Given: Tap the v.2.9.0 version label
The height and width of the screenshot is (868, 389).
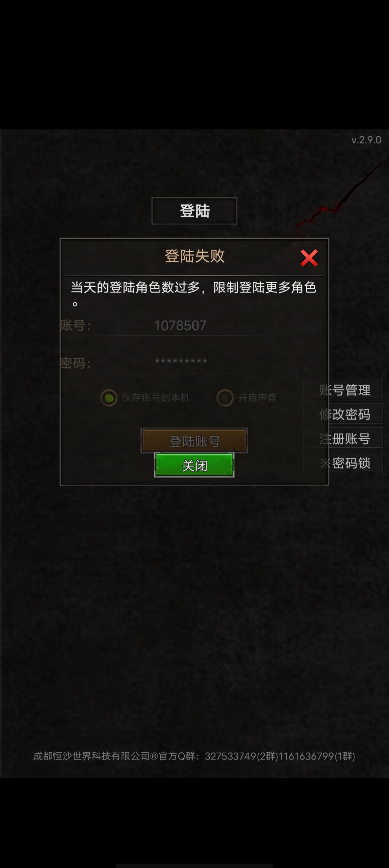Looking at the screenshot, I should click(x=366, y=140).
